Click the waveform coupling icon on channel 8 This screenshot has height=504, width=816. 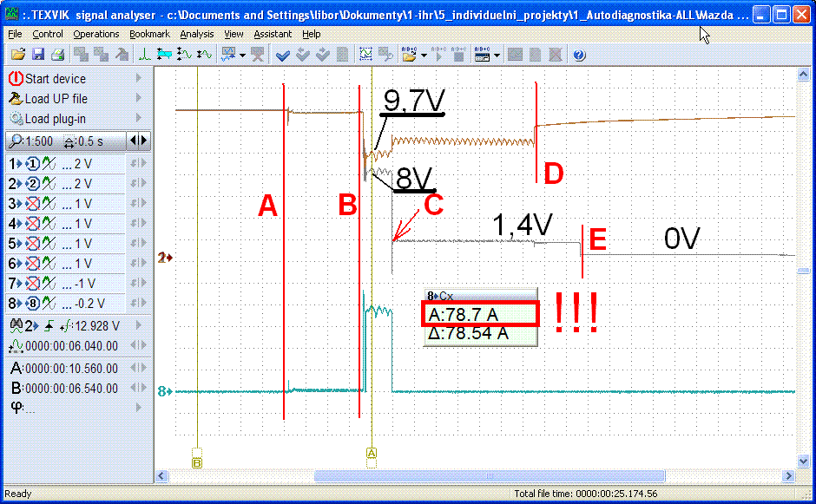[49, 304]
